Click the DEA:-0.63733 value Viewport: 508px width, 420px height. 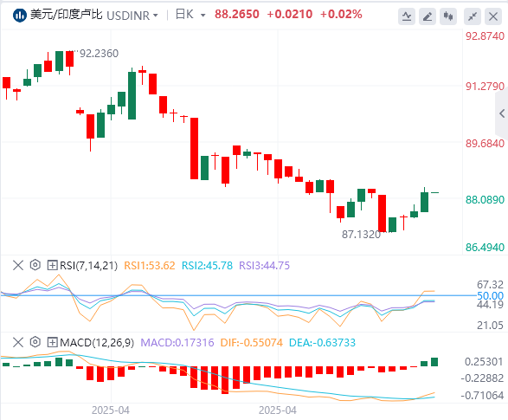(x=322, y=343)
